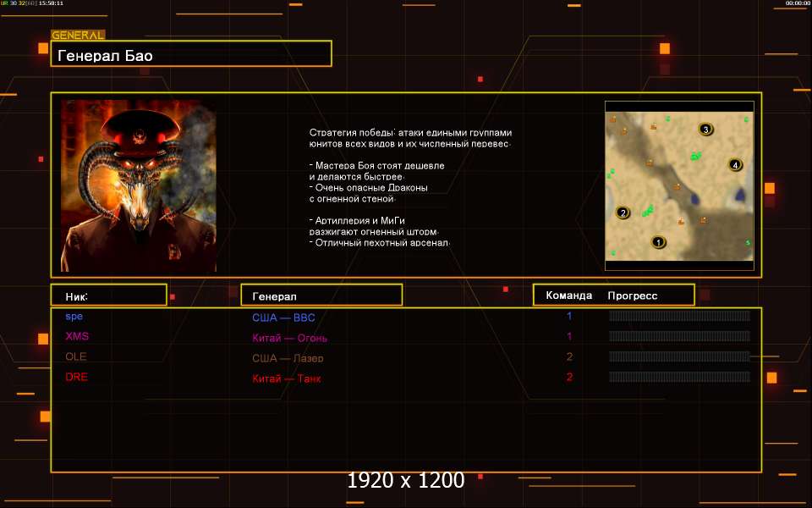This screenshot has width=812, height=508.
Task: Select player nickname 'spe'
Action: (74, 316)
